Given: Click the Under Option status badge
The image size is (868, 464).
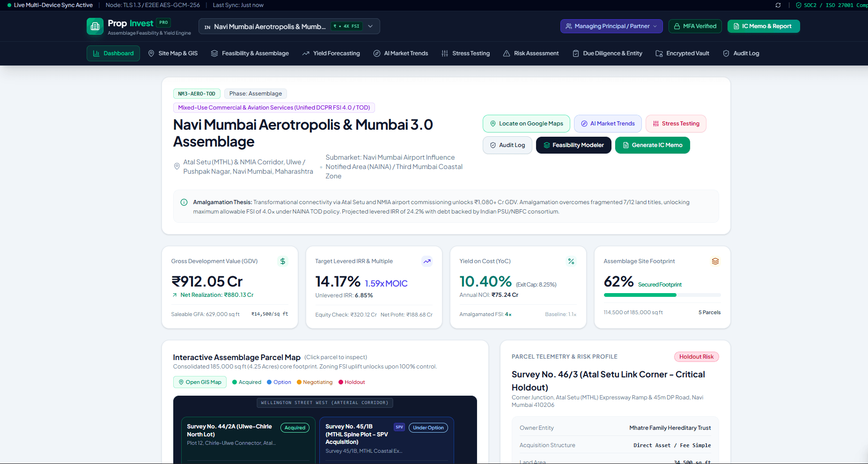Looking at the screenshot, I should 428,428.
